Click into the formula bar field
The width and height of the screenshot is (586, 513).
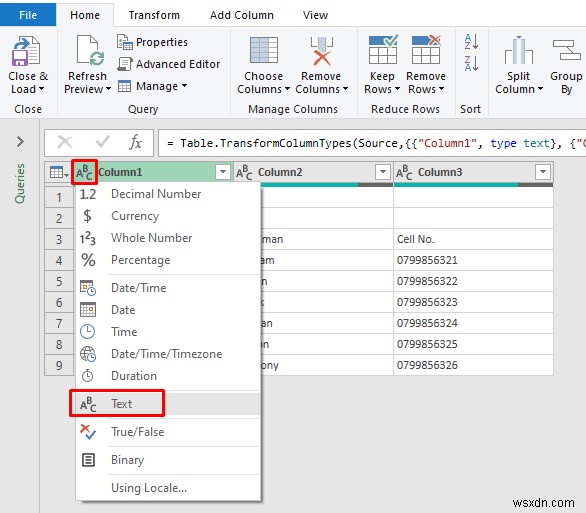[x=372, y=143]
